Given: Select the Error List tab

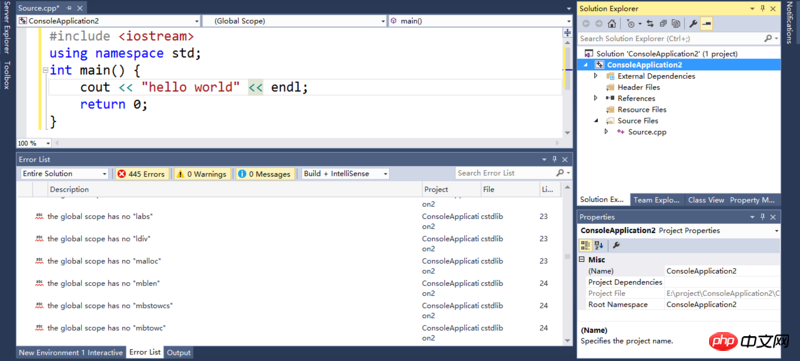Looking at the screenshot, I should coord(145,352).
